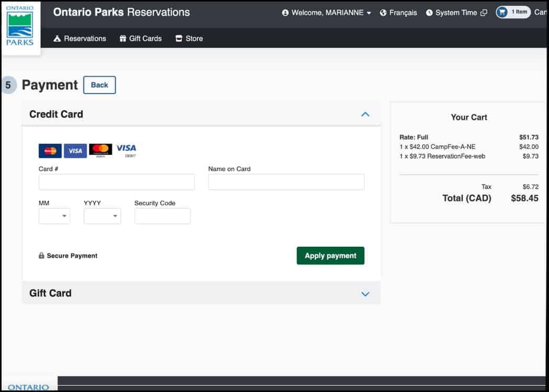Open System Time pop-out icon

(484, 13)
